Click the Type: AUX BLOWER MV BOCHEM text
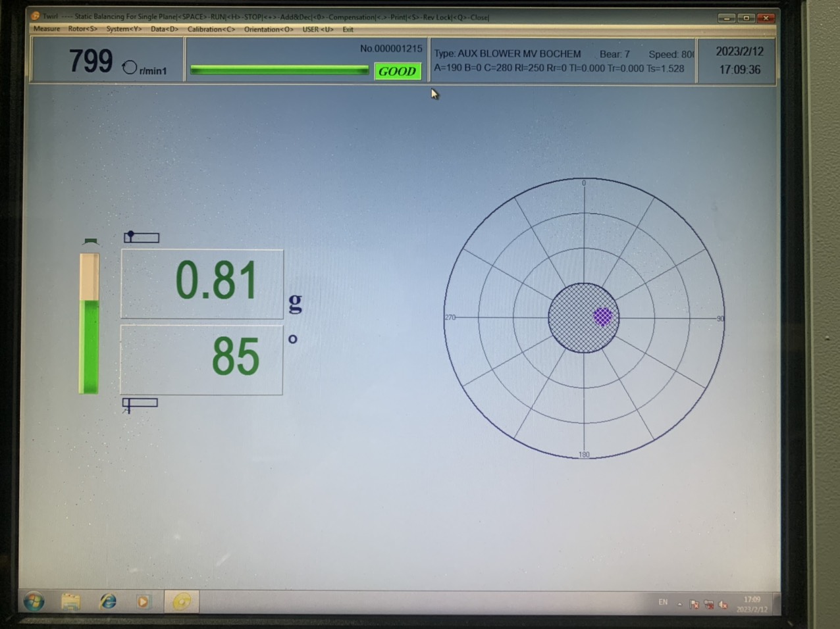840x629 pixels. (x=508, y=54)
